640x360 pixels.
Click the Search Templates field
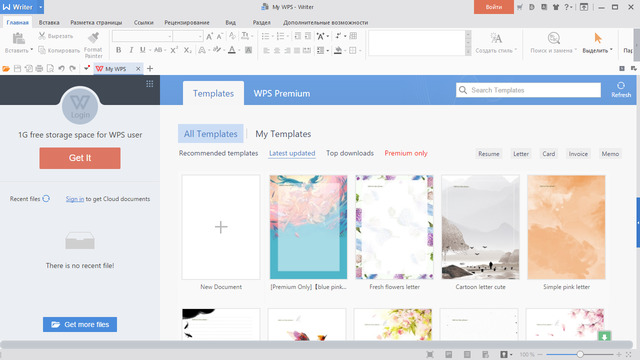[528, 90]
